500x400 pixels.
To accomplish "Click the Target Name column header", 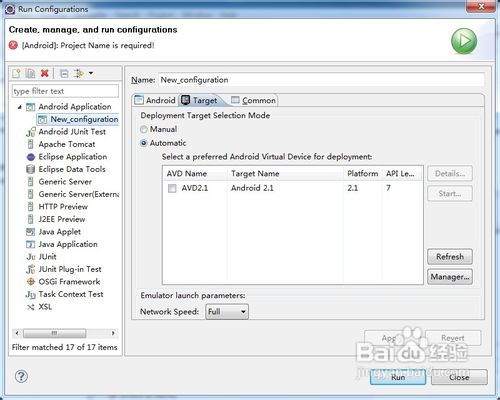I will [x=286, y=174].
